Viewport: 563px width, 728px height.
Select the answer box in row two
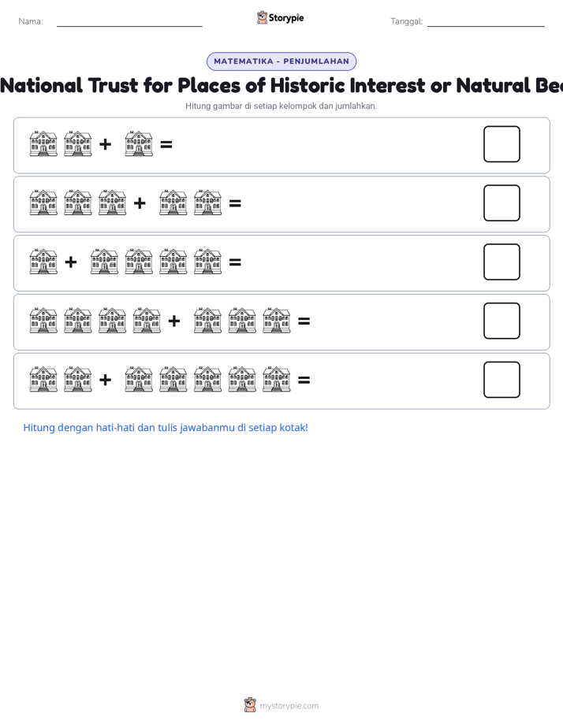(501, 203)
